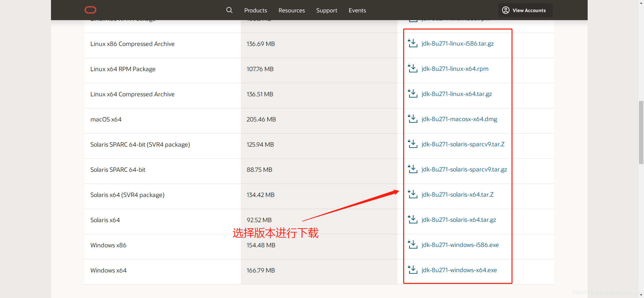Download jdk-8u271-linux-i586.tar.gz link
Screen dimensions: 644x298
point(458,44)
